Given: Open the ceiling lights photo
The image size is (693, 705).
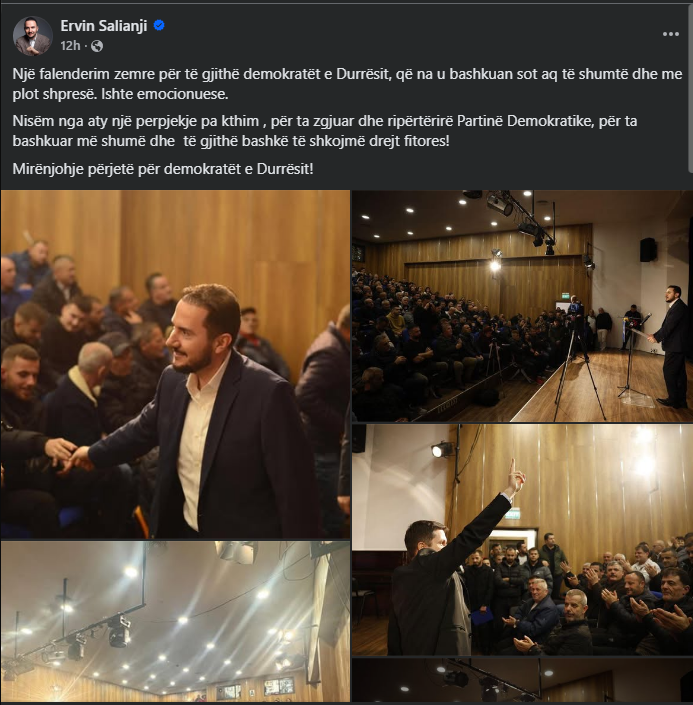Looking at the screenshot, I should click(175, 621).
